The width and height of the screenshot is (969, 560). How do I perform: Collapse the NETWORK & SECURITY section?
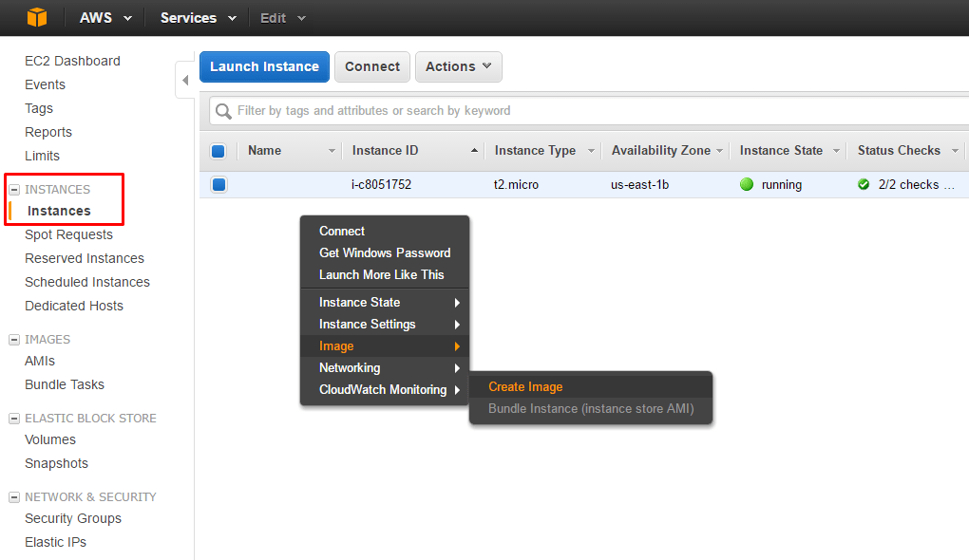(12, 496)
